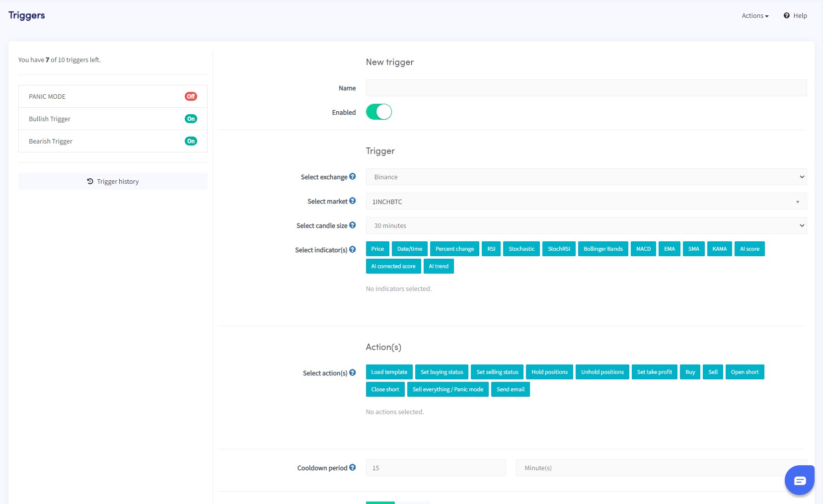Click the help icon next to Select indicator(s)
The width and height of the screenshot is (823, 504).
click(352, 249)
